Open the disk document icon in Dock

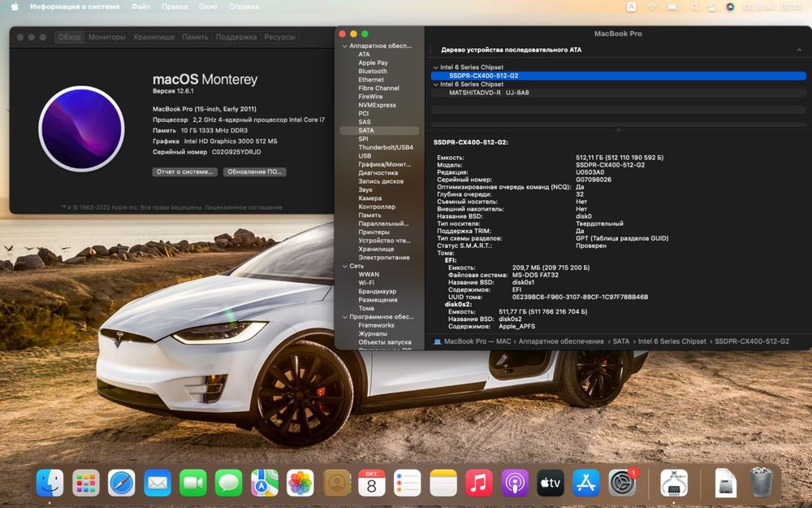point(725,483)
